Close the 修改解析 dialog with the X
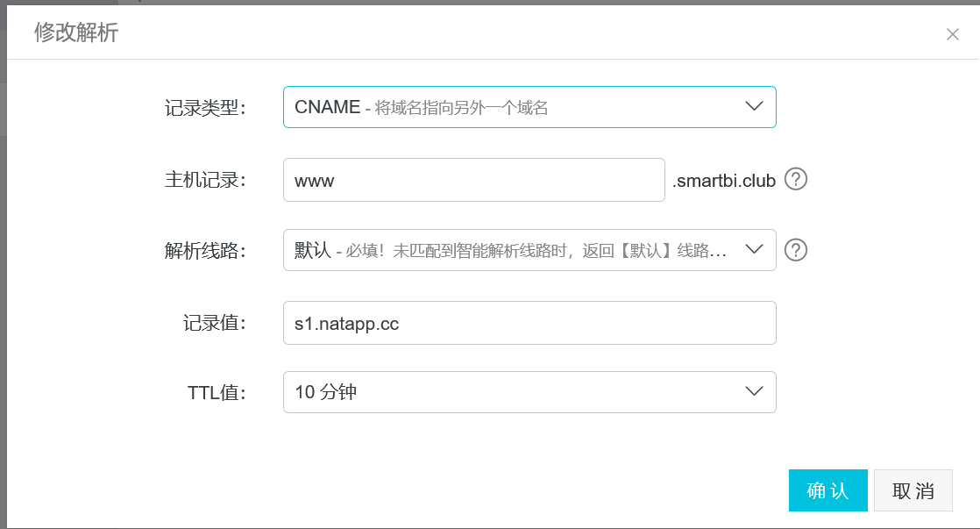The height and width of the screenshot is (529, 980). 953,34
